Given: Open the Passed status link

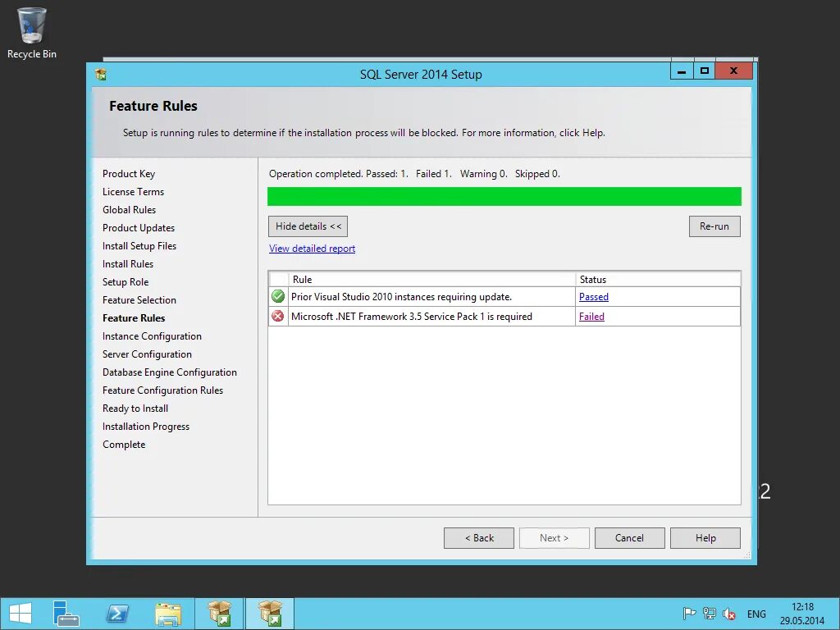Looking at the screenshot, I should pos(594,297).
